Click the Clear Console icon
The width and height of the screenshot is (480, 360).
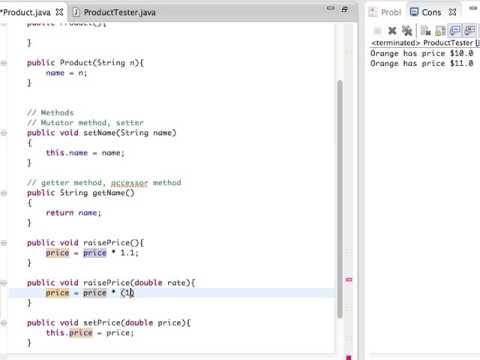coord(426,31)
